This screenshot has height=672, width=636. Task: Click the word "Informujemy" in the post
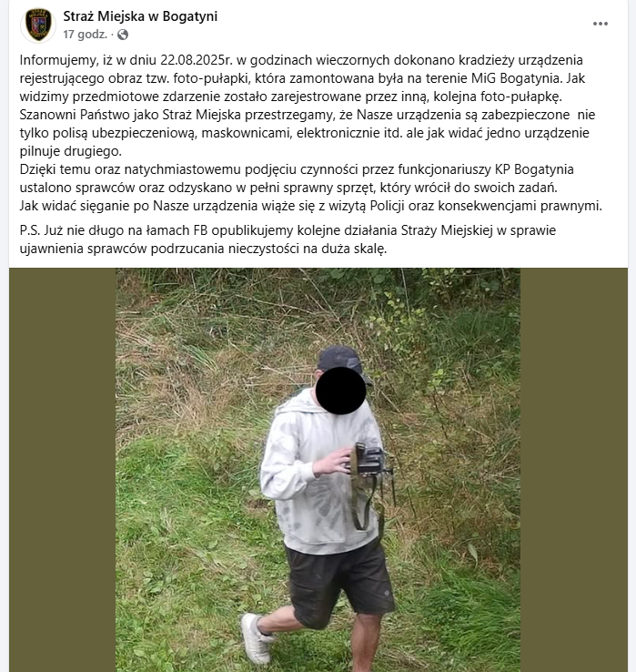pyautogui.click(x=59, y=60)
